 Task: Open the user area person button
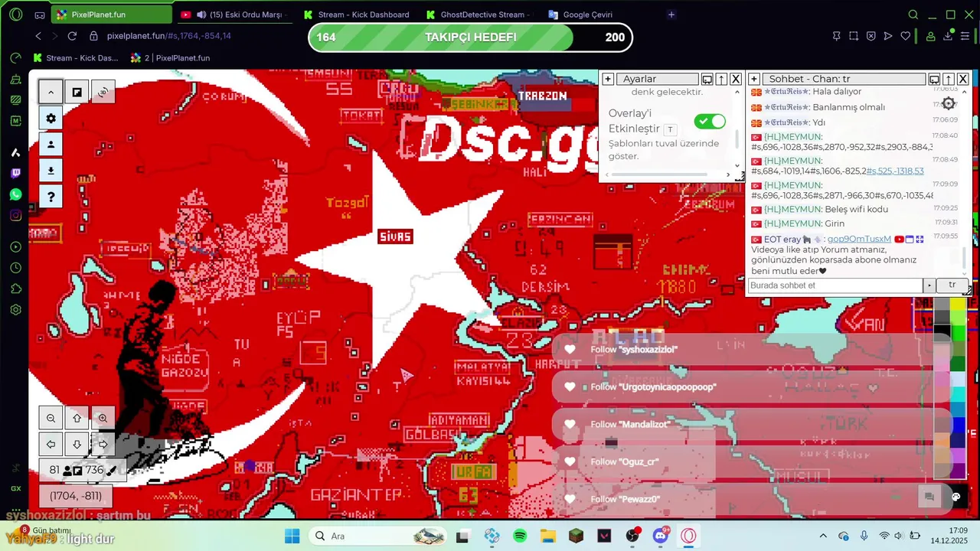click(x=51, y=145)
